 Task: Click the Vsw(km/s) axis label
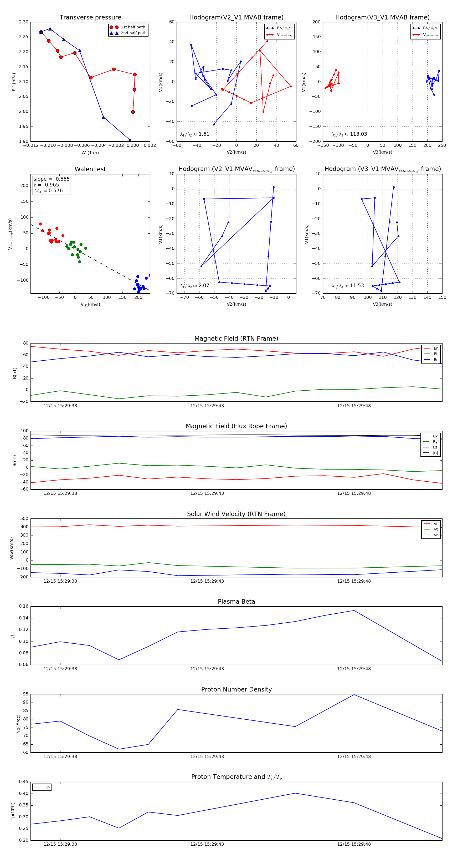(11, 548)
